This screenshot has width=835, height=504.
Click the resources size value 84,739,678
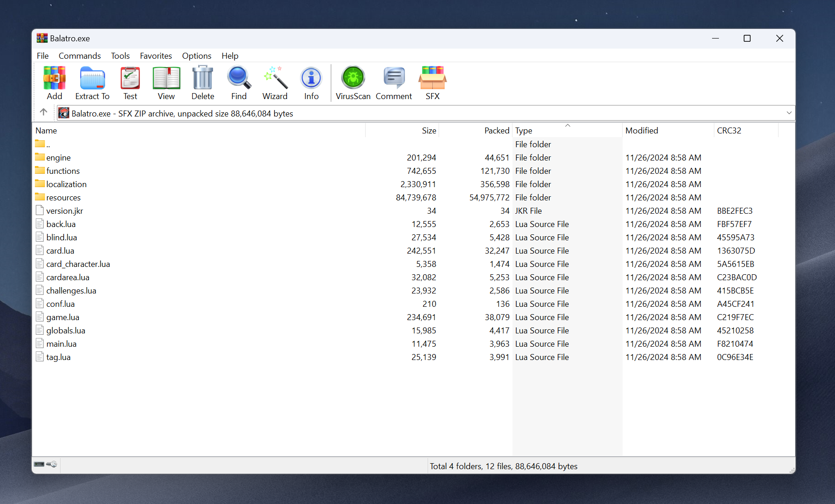click(416, 197)
